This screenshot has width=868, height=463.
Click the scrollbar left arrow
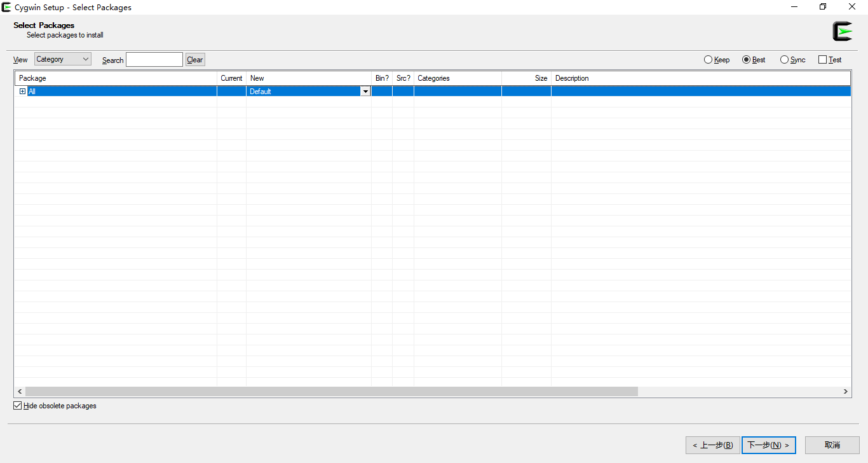point(20,392)
